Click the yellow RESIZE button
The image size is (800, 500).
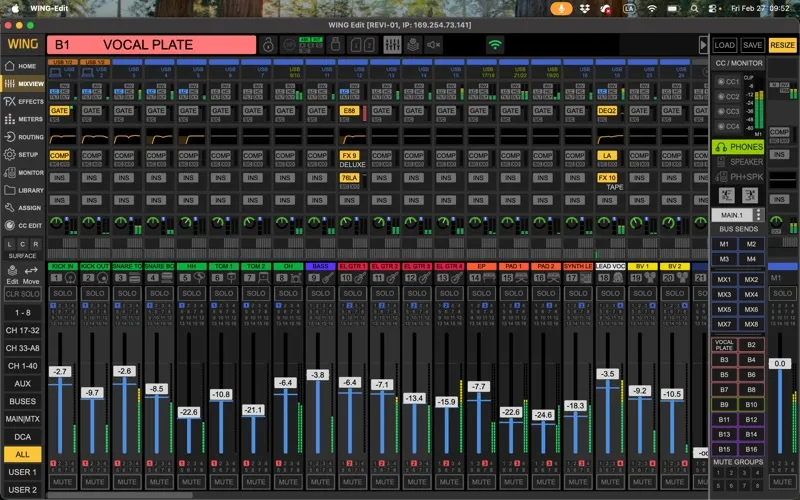pyautogui.click(x=782, y=45)
